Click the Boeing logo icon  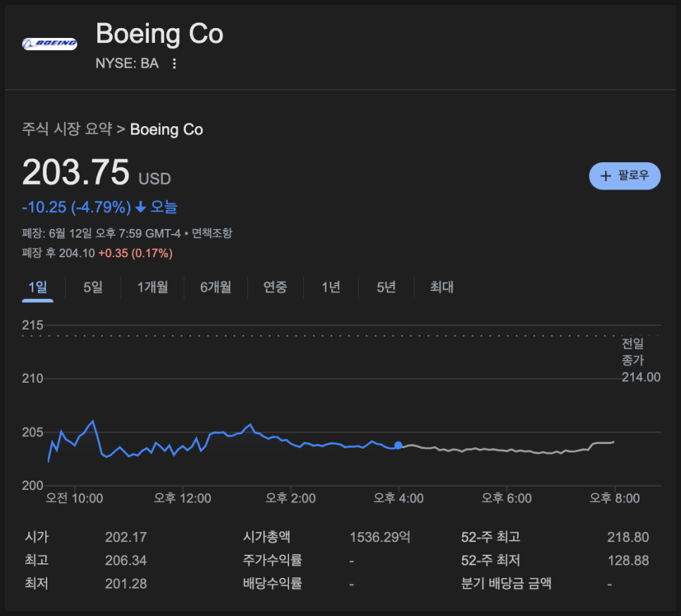[49, 44]
